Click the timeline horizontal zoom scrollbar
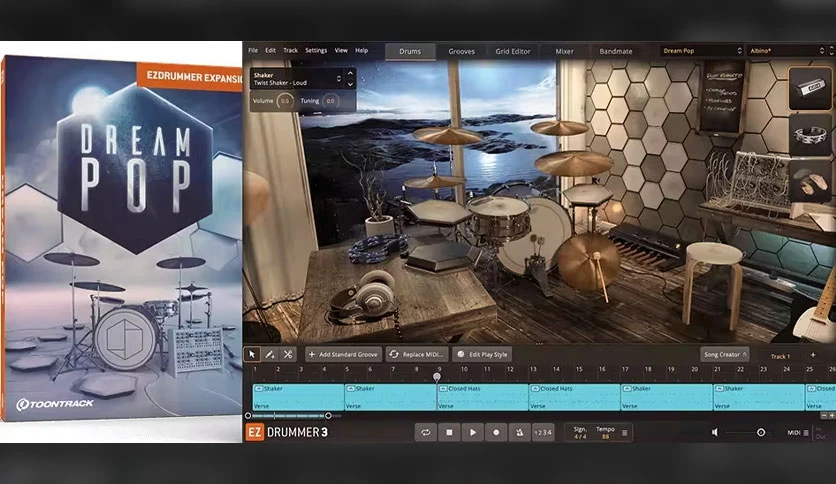 (x=288, y=415)
